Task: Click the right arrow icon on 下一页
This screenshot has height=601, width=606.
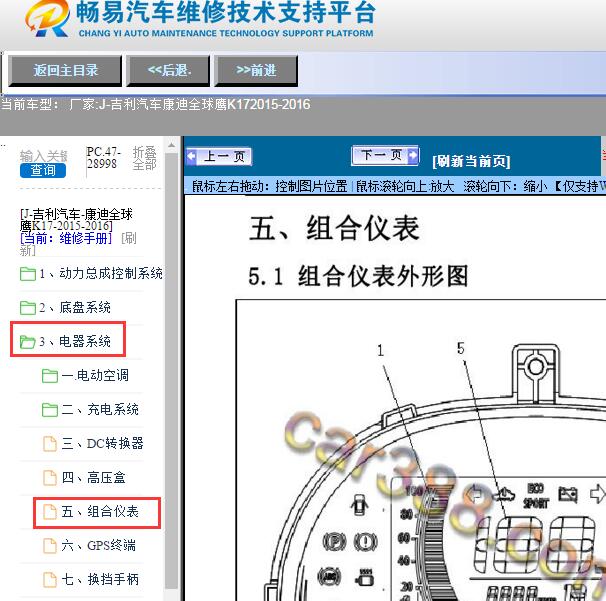Action: tap(413, 155)
